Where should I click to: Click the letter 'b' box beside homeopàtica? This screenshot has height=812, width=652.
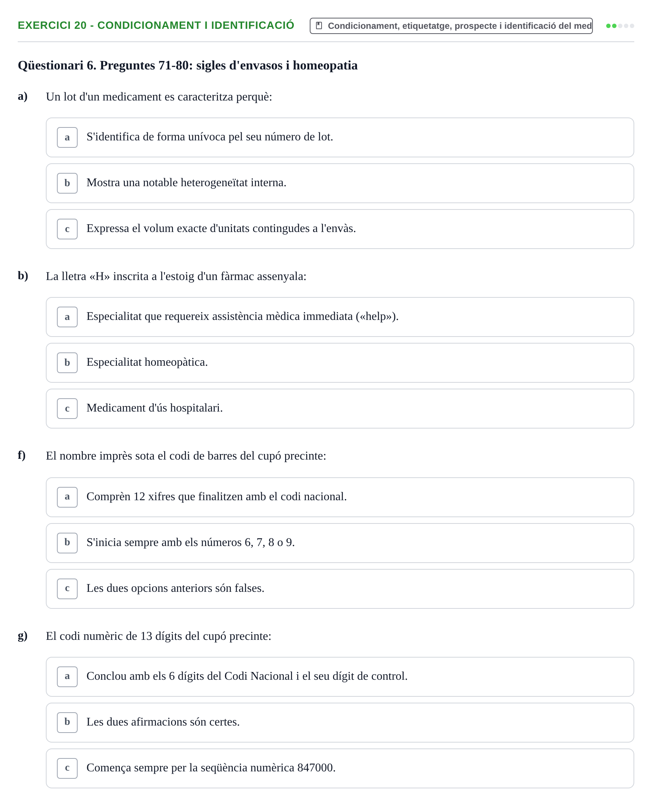67,363
